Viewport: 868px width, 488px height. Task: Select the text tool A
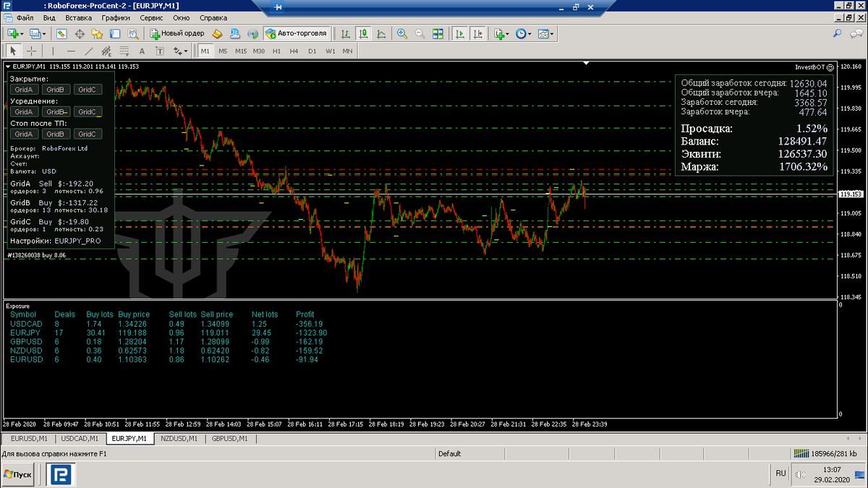point(142,51)
